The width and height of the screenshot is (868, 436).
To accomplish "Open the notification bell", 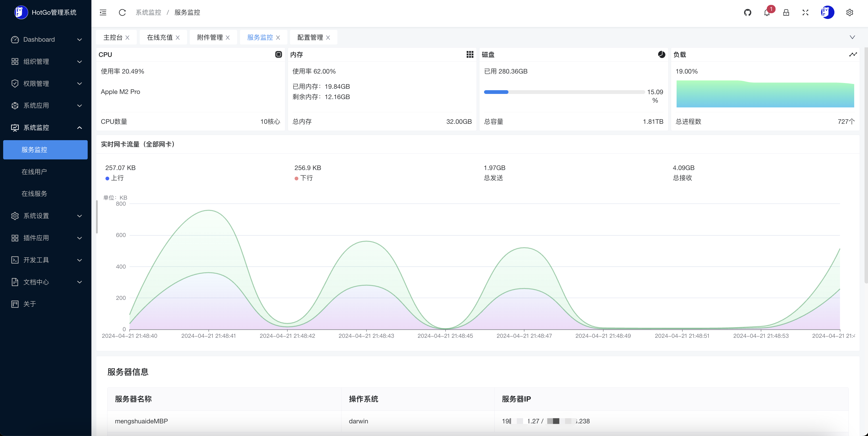I will 767,13.
